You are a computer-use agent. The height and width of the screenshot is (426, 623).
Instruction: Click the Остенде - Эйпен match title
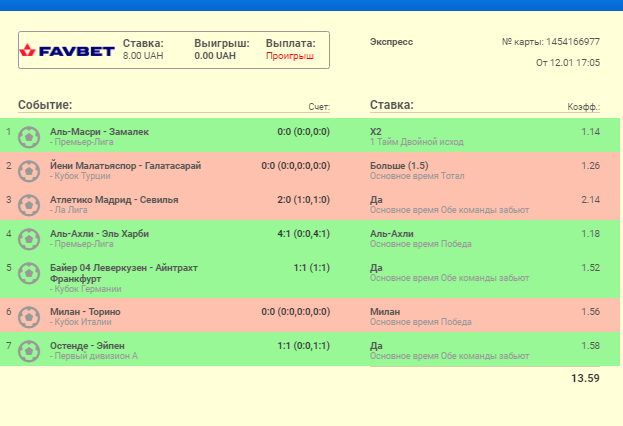pos(87,345)
